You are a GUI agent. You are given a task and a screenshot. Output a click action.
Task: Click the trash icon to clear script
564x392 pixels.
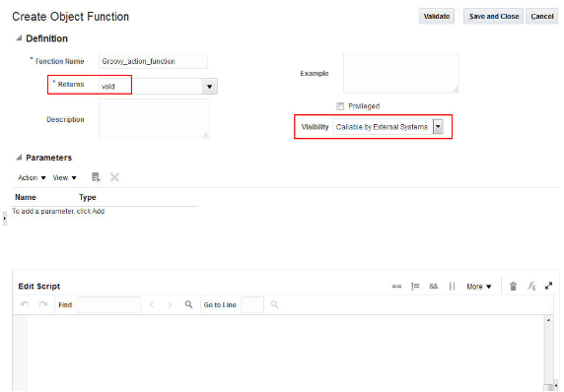514,287
